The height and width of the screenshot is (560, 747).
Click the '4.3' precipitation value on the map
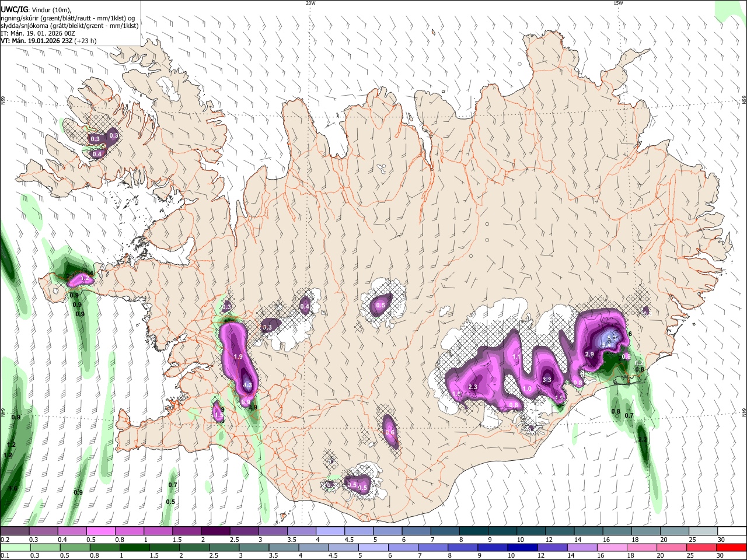(247, 385)
